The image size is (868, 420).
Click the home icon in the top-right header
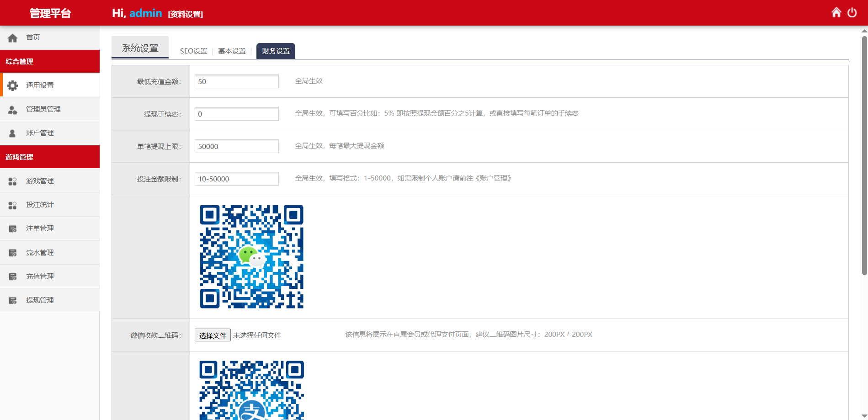click(x=836, y=12)
